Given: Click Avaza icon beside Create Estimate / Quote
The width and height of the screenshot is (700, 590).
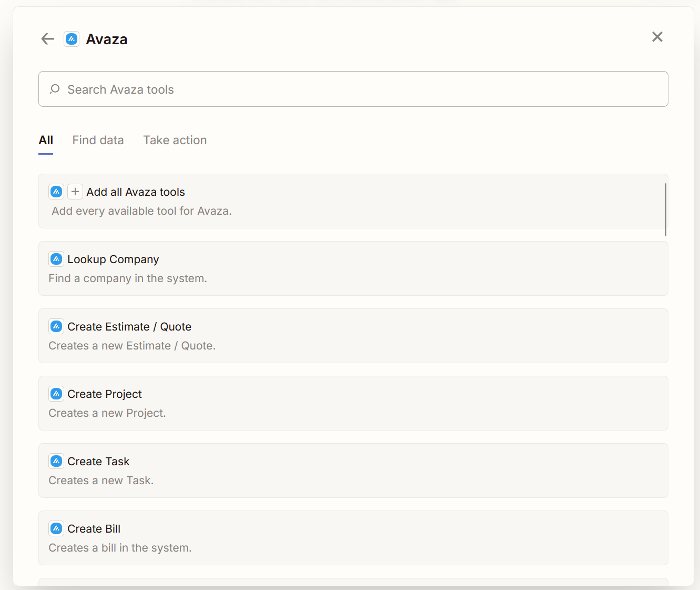Looking at the screenshot, I should tap(56, 326).
